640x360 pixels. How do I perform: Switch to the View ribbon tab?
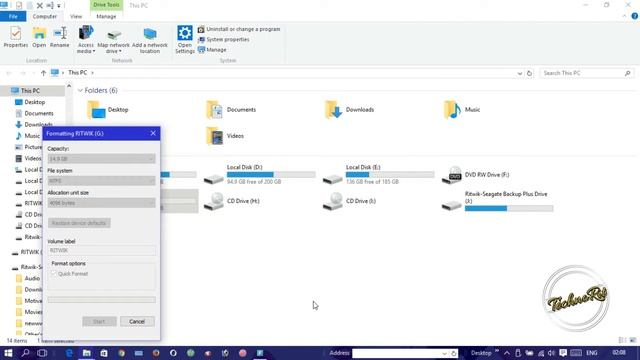(76, 16)
